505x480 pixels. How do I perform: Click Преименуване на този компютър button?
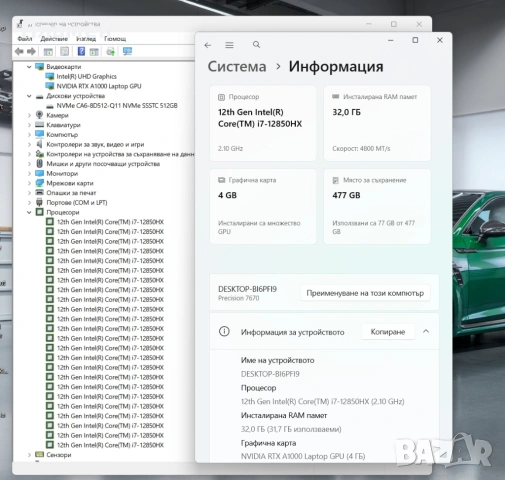[x=365, y=293]
